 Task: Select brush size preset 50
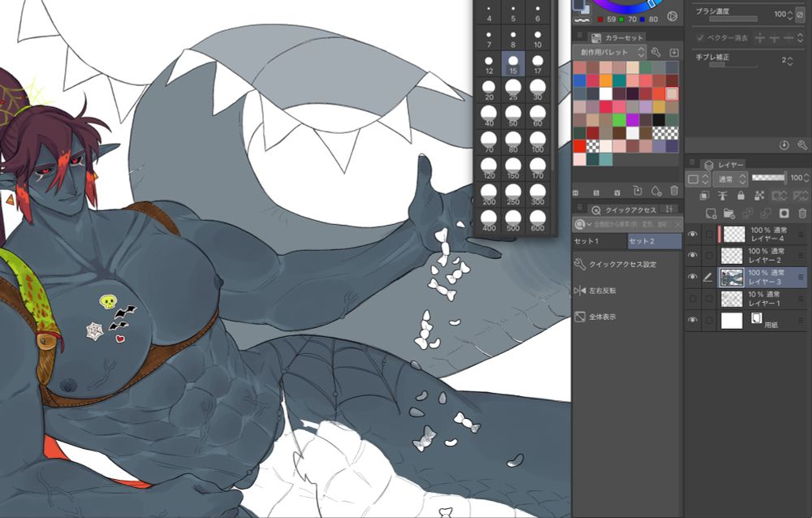click(513, 117)
